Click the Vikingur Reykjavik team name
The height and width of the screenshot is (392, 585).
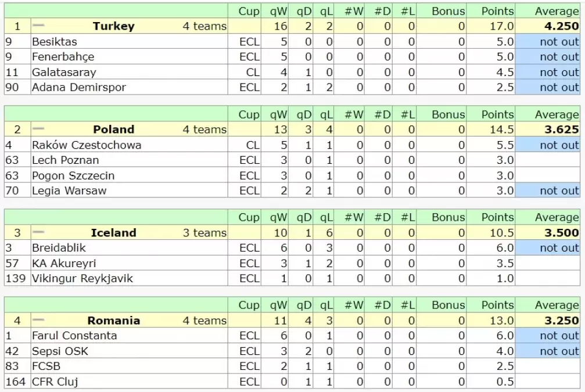coord(82,279)
